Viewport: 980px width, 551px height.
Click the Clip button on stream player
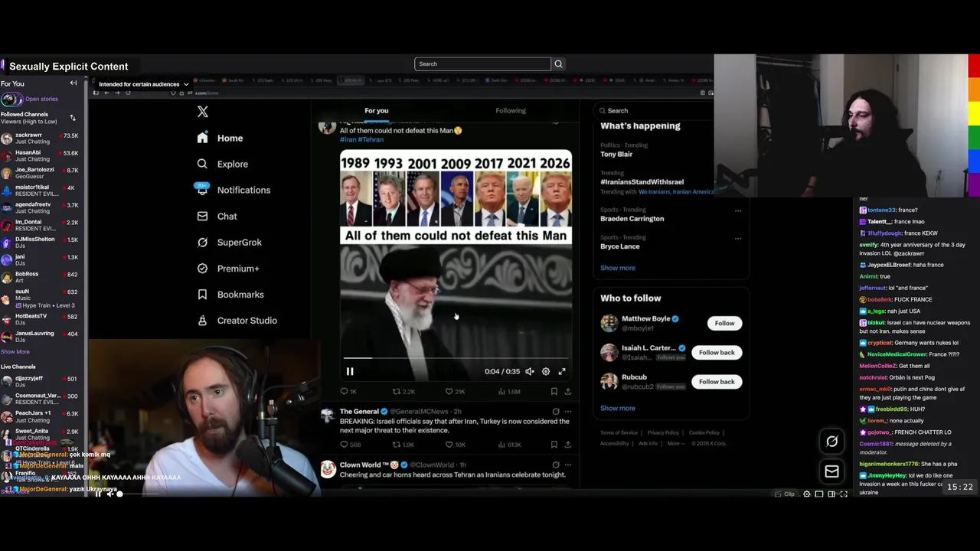pos(785,494)
